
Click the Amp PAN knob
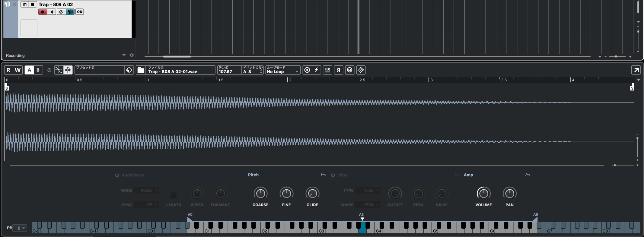[x=509, y=193]
